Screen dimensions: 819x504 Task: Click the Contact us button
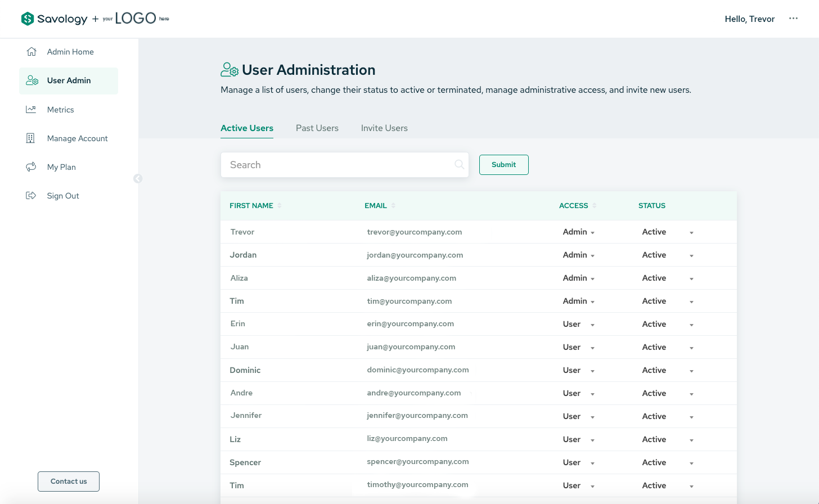point(69,481)
